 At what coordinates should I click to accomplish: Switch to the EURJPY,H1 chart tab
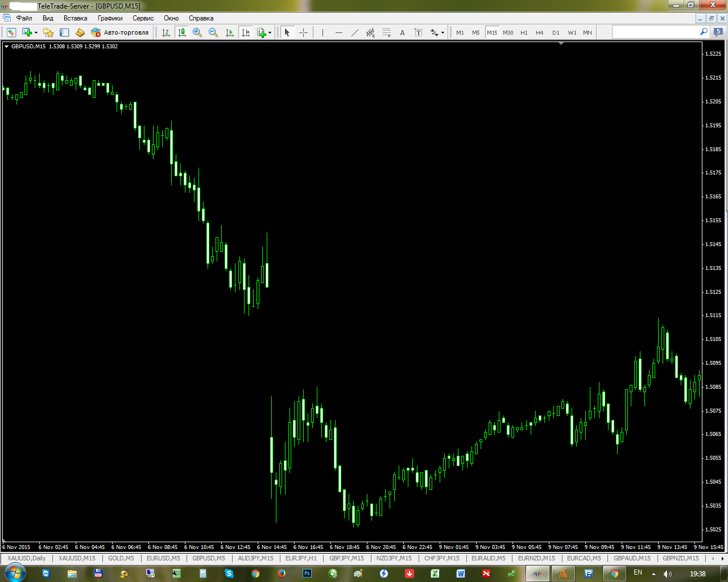(x=301, y=558)
